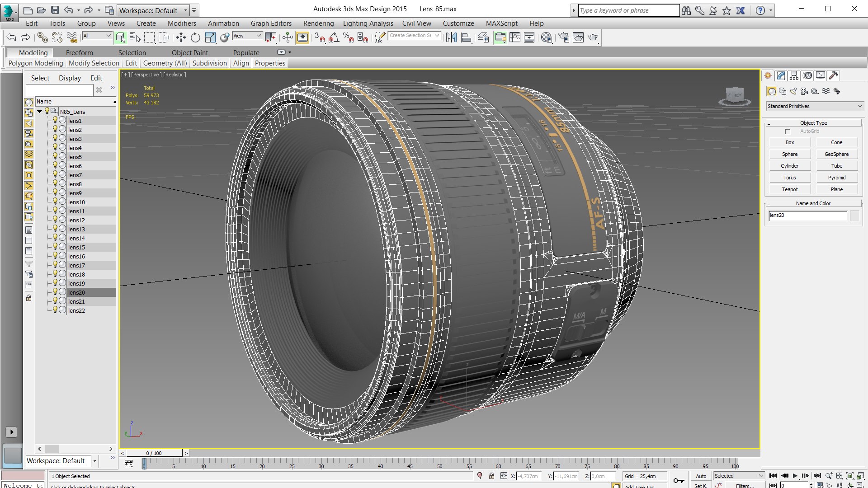The width and height of the screenshot is (868, 488).
Task: Open Reference Coordinate System View dropdown
Action: [x=247, y=36]
